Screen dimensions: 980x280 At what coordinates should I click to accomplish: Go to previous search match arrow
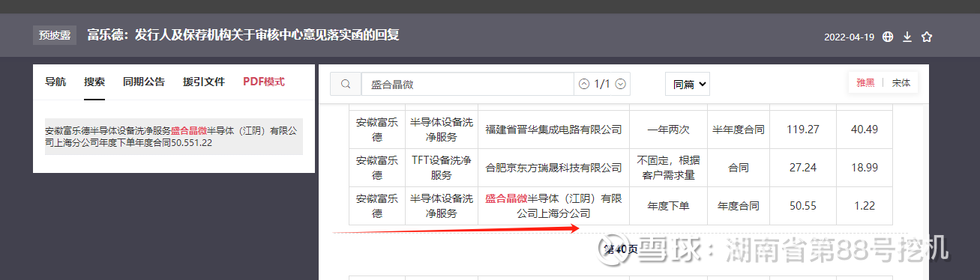(x=584, y=85)
